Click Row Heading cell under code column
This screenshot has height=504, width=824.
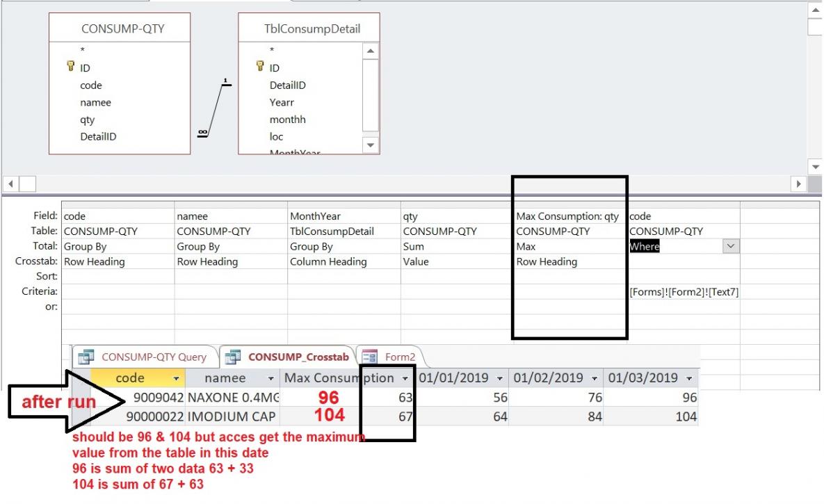point(118,261)
